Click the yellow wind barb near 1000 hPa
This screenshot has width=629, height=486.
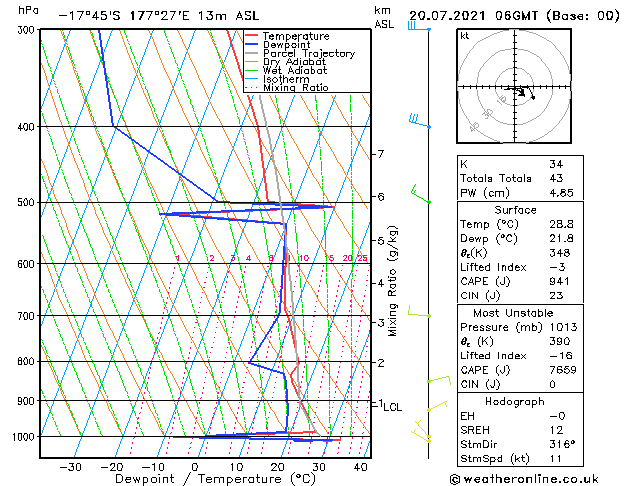423,433
